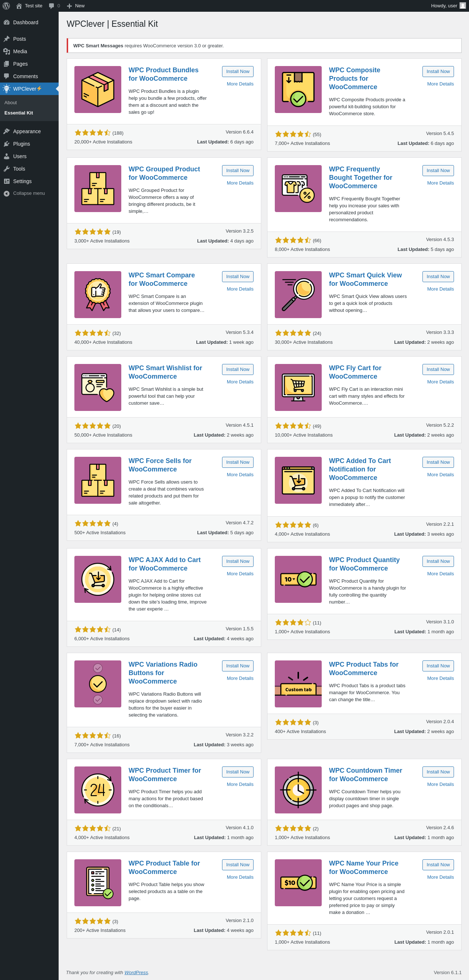469x980 pixels.
Task: Click the WordPress link in footer
Action: coord(136,972)
